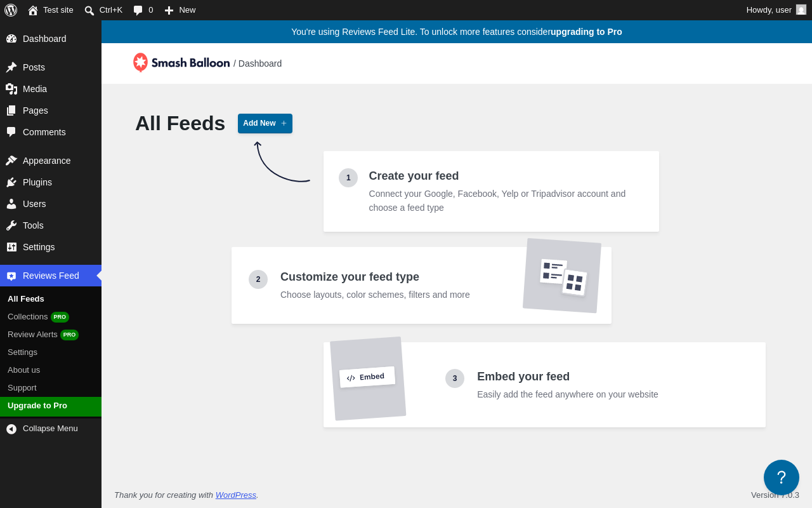This screenshot has width=812, height=508.
Task: Click the Users person icon
Action: [11, 204]
